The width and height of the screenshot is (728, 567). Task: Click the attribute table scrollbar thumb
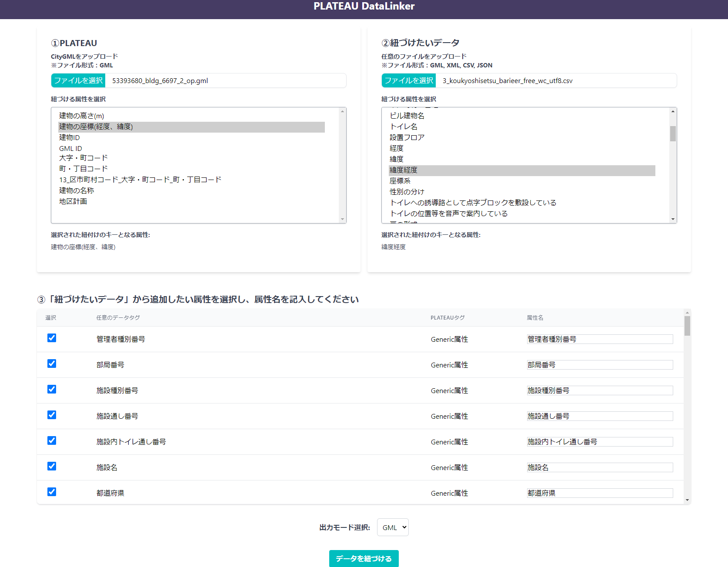[687, 326]
